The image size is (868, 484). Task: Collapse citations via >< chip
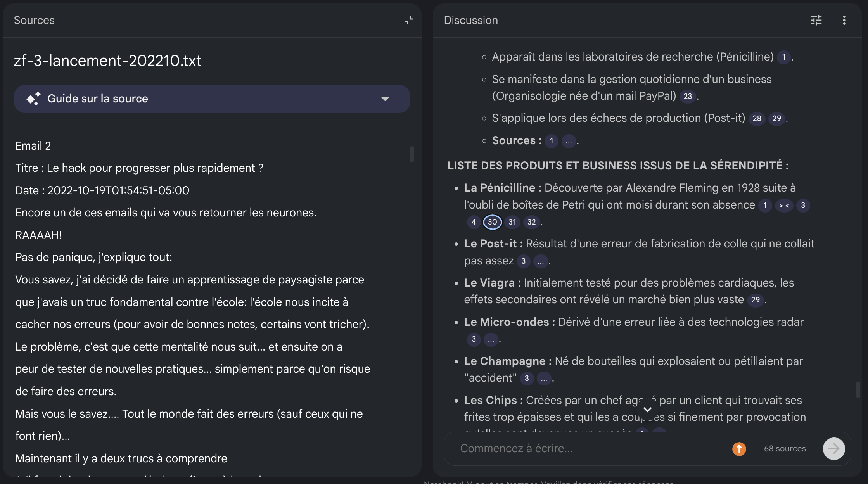click(784, 206)
